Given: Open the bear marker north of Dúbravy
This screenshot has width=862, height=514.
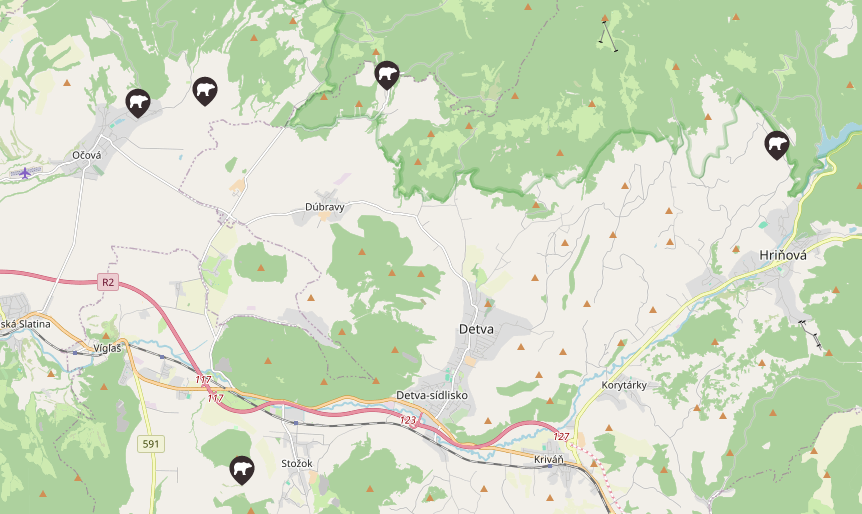Looking at the screenshot, I should 387,75.
